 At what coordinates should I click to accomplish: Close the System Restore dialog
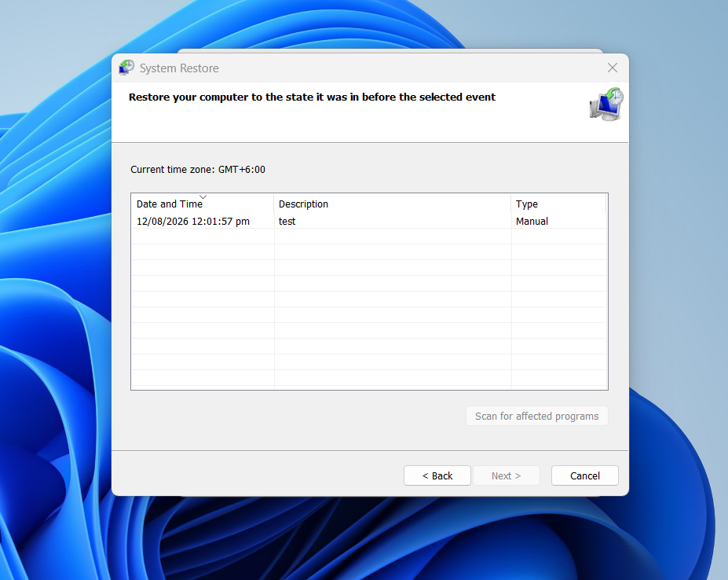pos(613,68)
